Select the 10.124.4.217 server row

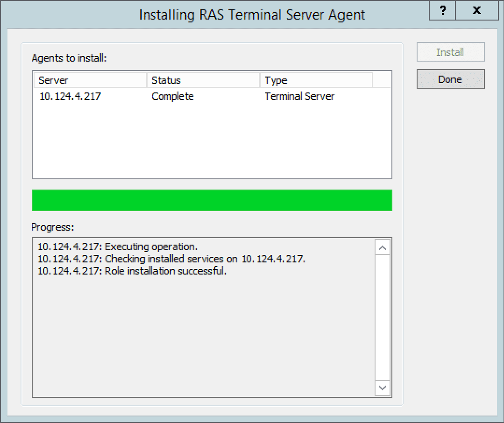point(70,97)
